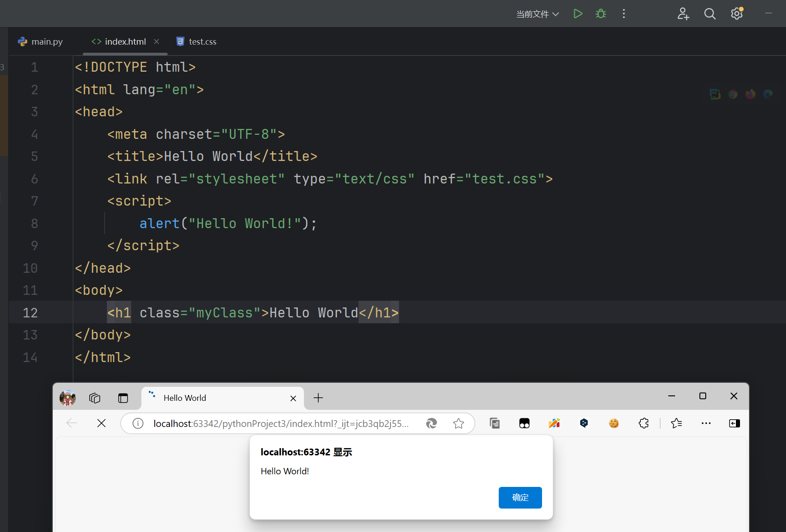
Task: Open the more actions vertical dots menu
Action: click(624, 14)
